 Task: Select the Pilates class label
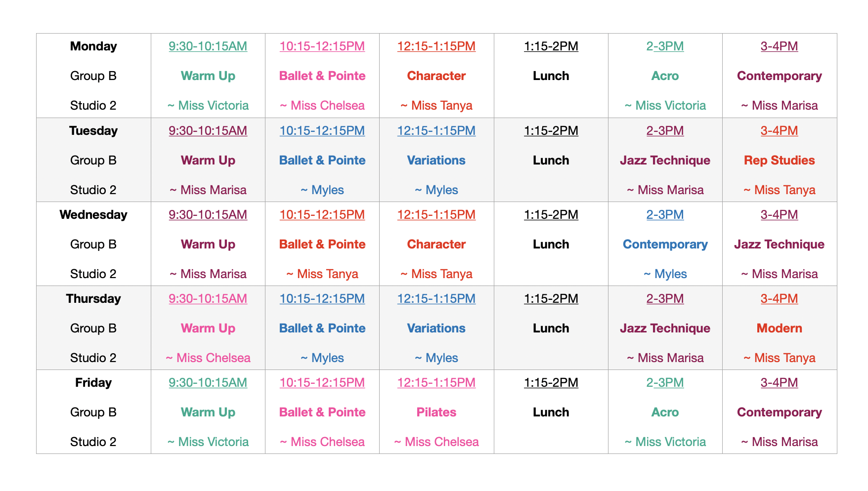tap(436, 412)
